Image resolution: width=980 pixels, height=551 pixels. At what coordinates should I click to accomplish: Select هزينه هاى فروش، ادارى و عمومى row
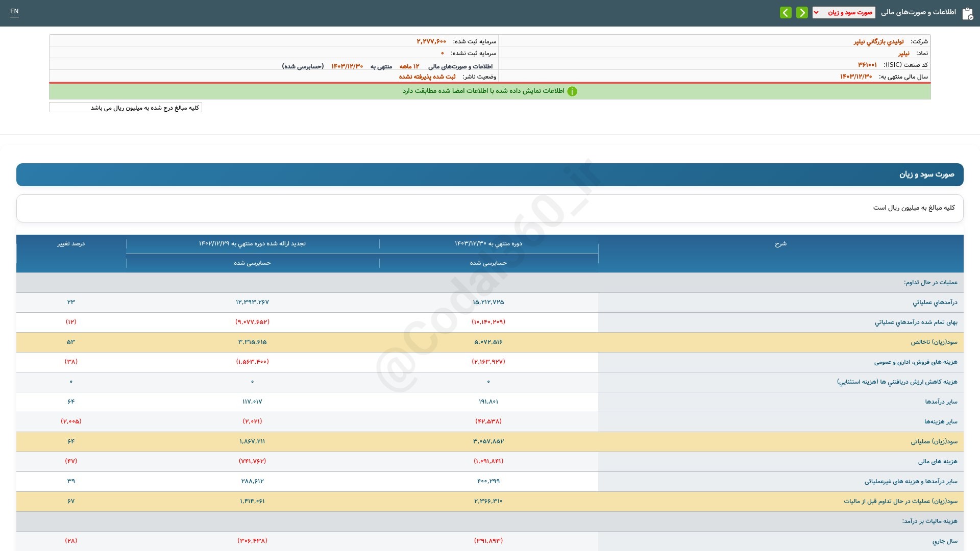pos(916,362)
